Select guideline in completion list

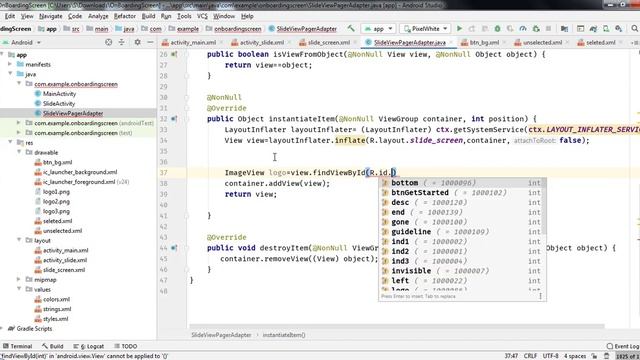[461, 232]
